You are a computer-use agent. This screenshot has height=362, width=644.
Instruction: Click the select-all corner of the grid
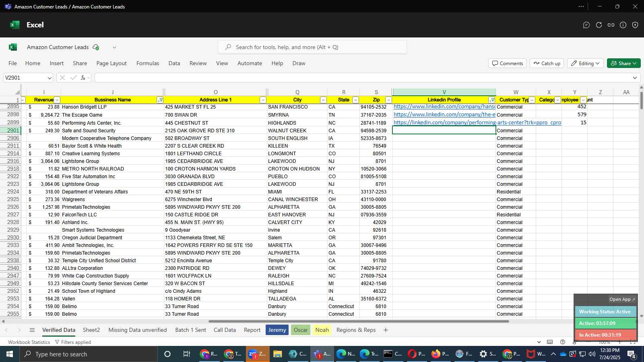(17, 92)
